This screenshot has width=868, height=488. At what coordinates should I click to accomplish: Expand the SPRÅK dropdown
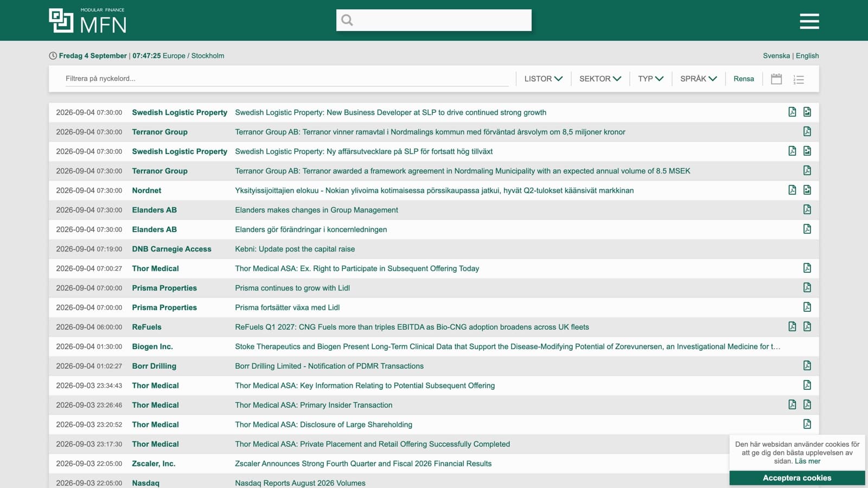[699, 79]
